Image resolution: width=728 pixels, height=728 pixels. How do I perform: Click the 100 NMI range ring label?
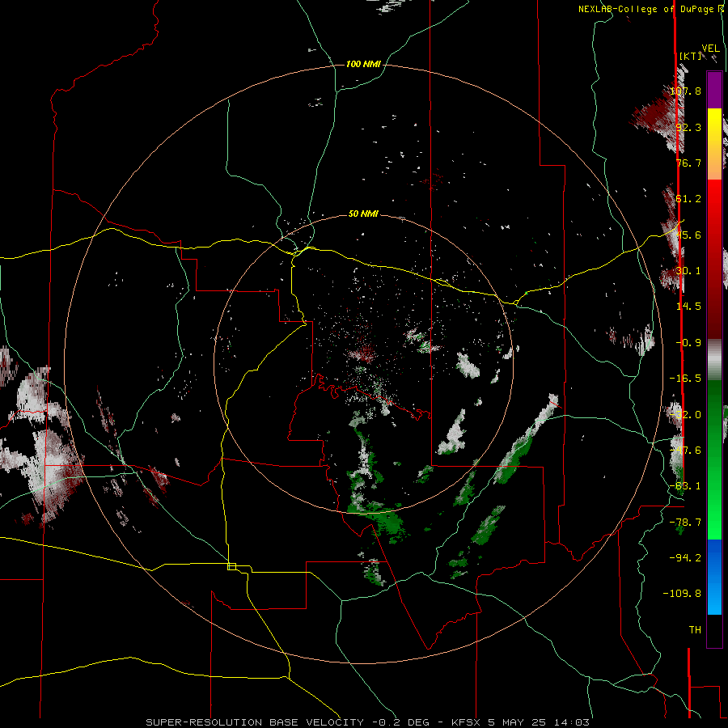(363, 64)
